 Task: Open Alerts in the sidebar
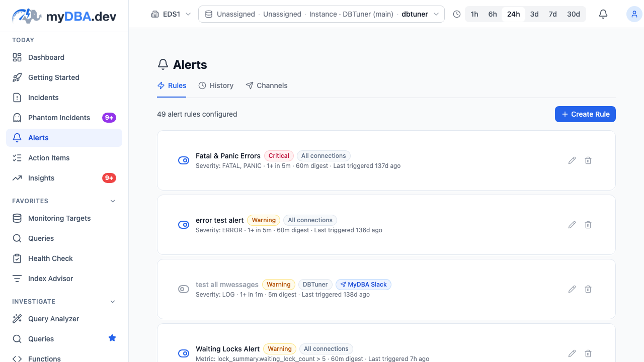click(x=64, y=138)
